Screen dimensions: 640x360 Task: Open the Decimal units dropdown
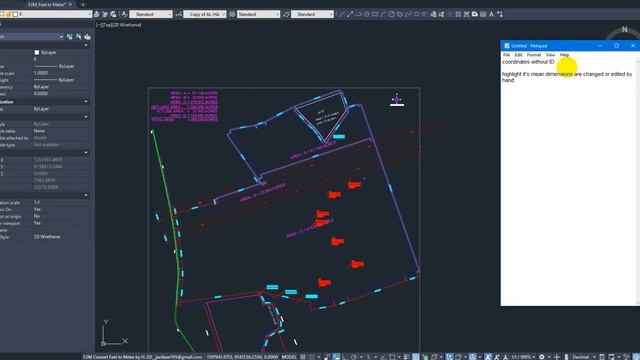583,357
